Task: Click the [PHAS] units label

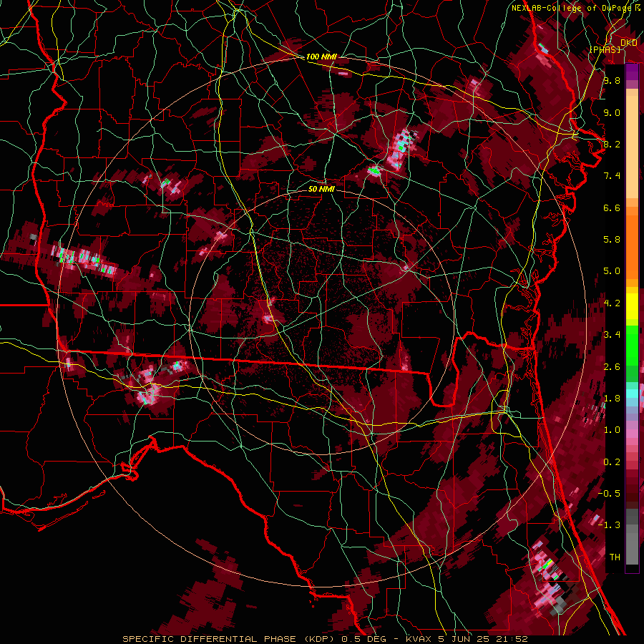Action: click(x=605, y=50)
